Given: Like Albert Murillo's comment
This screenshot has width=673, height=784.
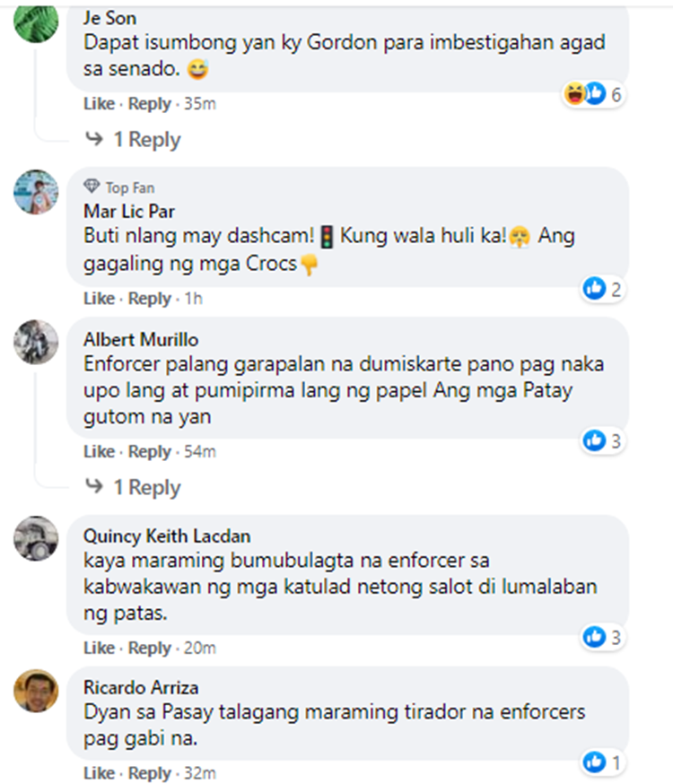Looking at the screenshot, I should [x=99, y=451].
